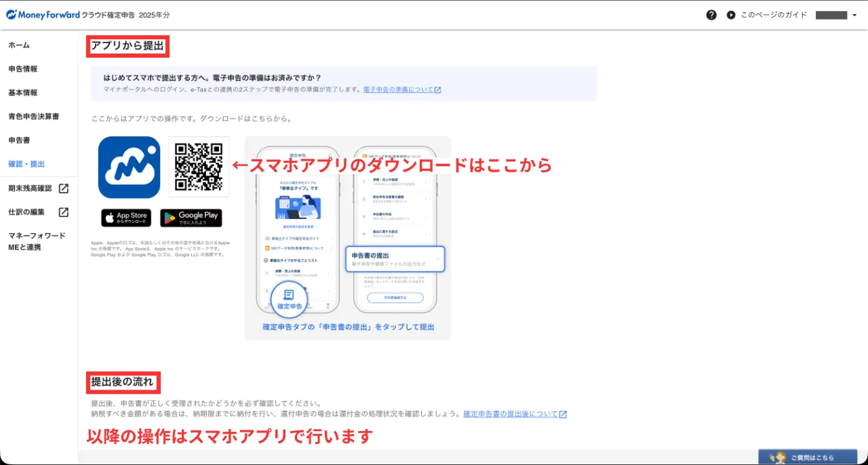The image size is (868, 465).
Task: Go to 基本情報 section
Action: pos(23,93)
